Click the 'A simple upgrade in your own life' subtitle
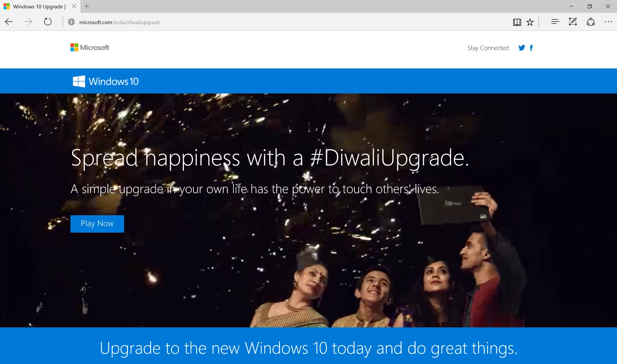 255,189
